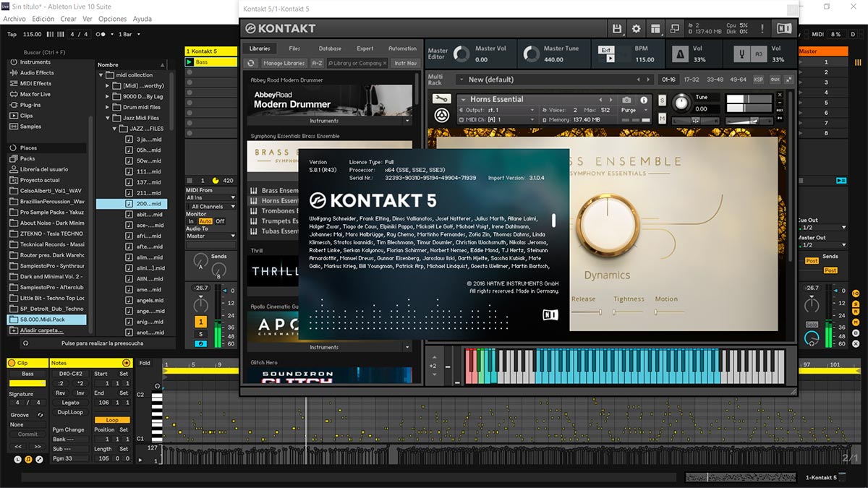Viewport: 868px width, 488px height.
Task: Expand the Drum midi files folder
Action: (108, 107)
